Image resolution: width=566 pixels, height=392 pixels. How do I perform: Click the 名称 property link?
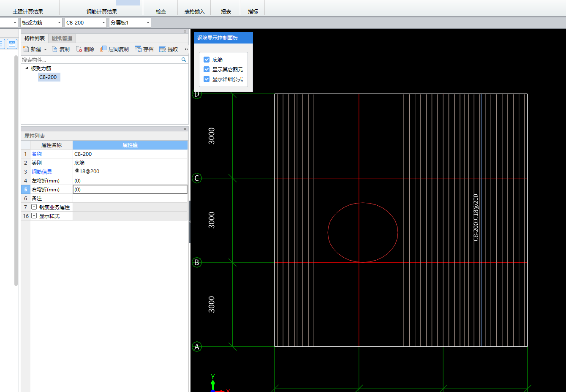coord(37,154)
